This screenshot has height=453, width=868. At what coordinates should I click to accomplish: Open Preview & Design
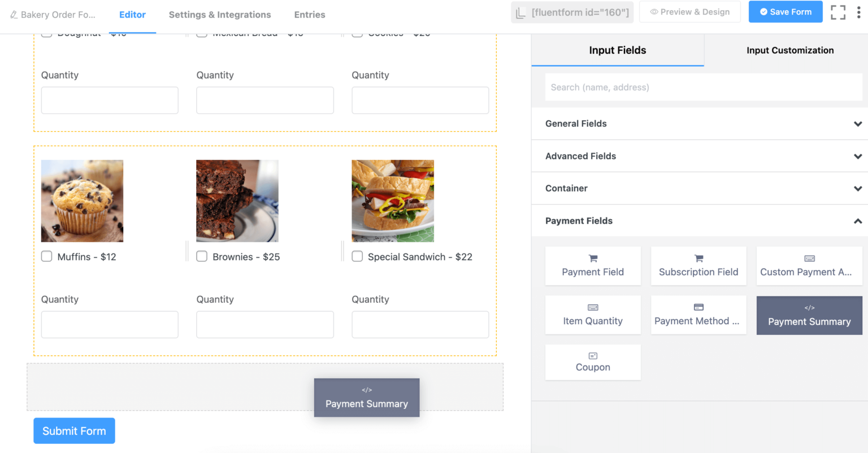(x=690, y=11)
